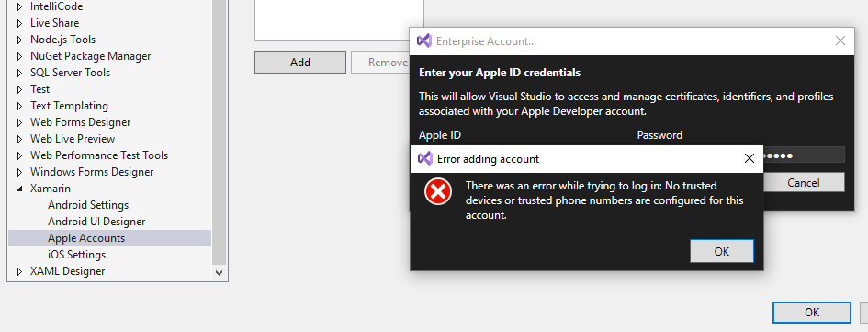Viewport: 868px width, 332px height.
Task: Expand the NuGet Package Manager node
Action: coord(20,56)
